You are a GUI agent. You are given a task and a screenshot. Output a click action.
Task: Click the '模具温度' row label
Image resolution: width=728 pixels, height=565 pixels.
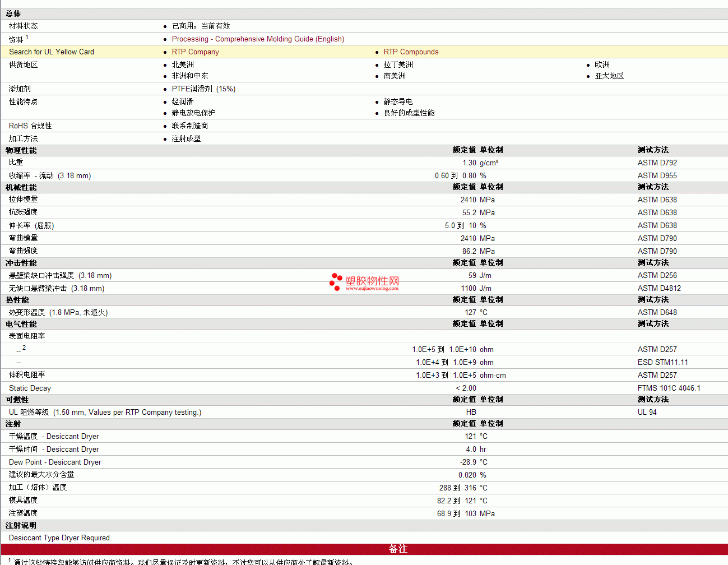24,501
